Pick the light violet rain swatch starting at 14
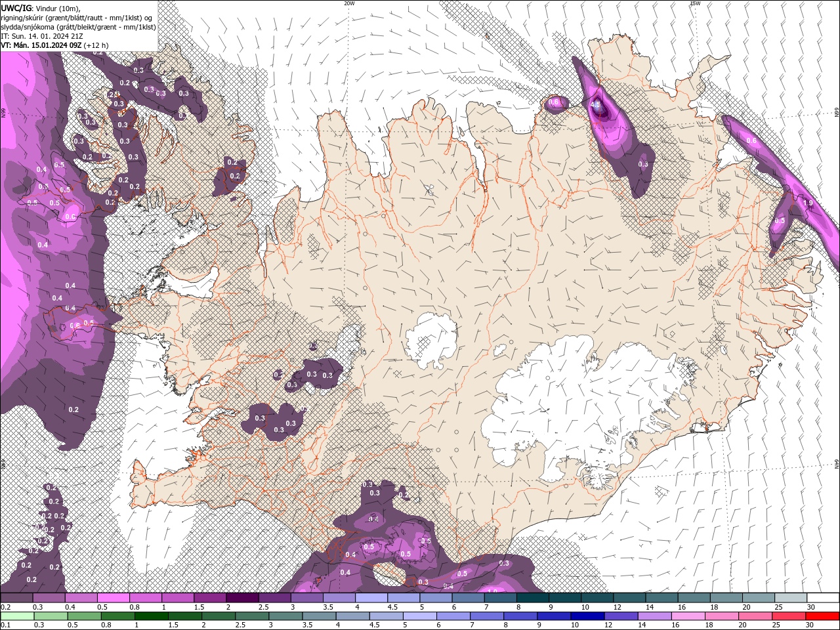840x630 pixels. coord(654,616)
